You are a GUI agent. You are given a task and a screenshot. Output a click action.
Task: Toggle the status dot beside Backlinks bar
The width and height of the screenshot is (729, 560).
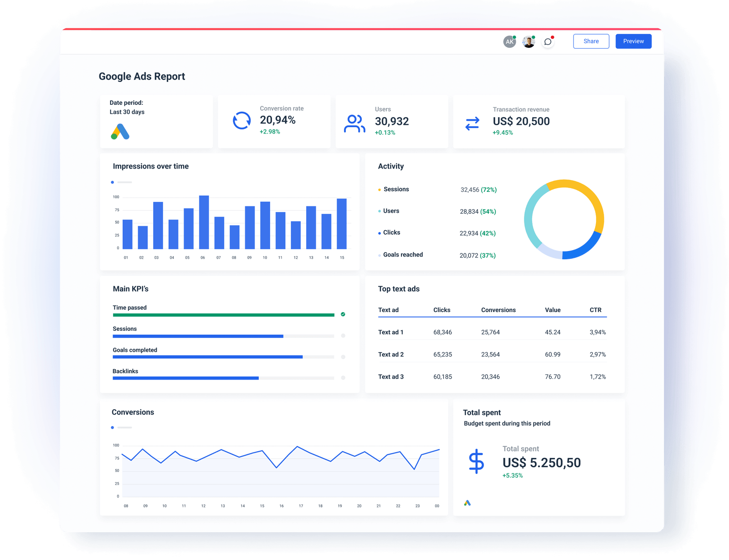(x=343, y=378)
